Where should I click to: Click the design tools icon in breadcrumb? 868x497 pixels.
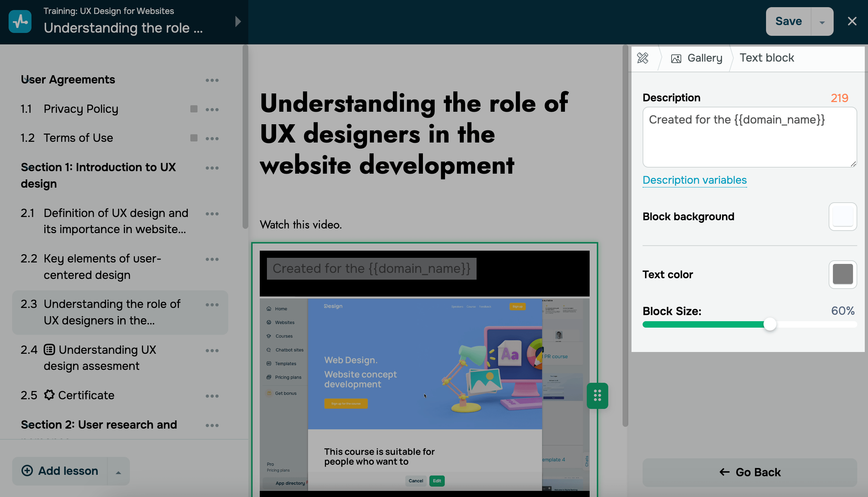643,58
